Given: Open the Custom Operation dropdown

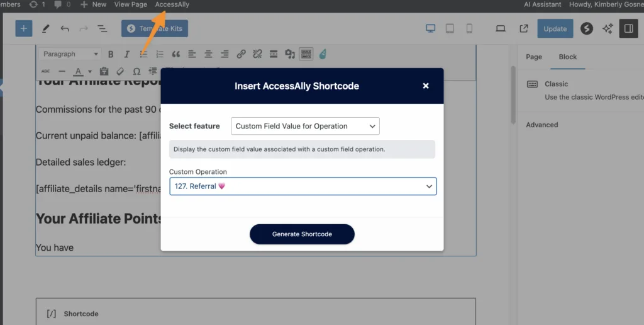Looking at the screenshot, I should click(x=303, y=186).
